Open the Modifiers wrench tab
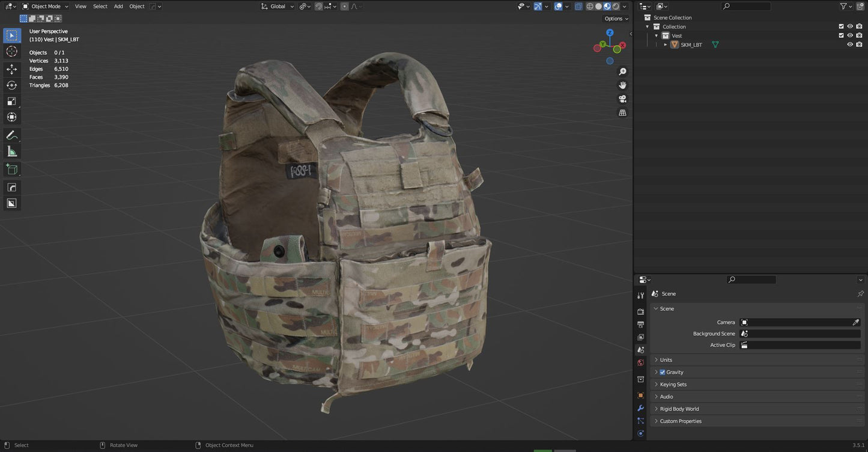The height and width of the screenshot is (452, 868). tap(640, 408)
